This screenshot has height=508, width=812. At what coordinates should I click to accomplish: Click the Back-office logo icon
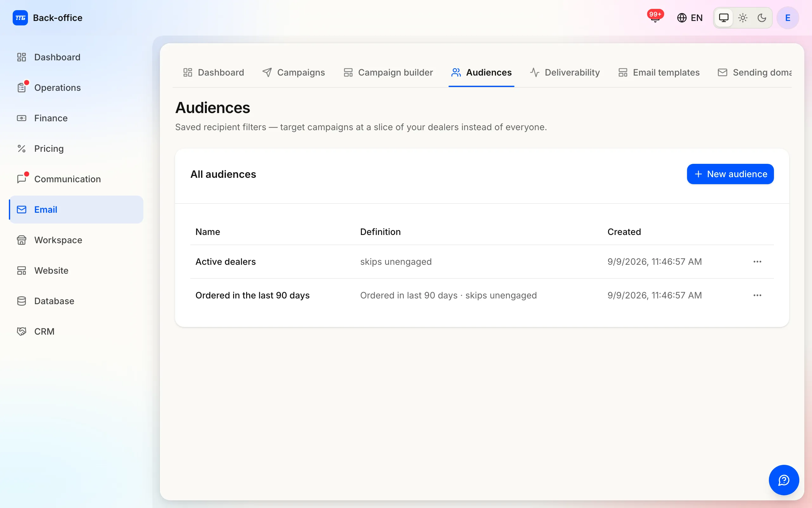coord(20,18)
